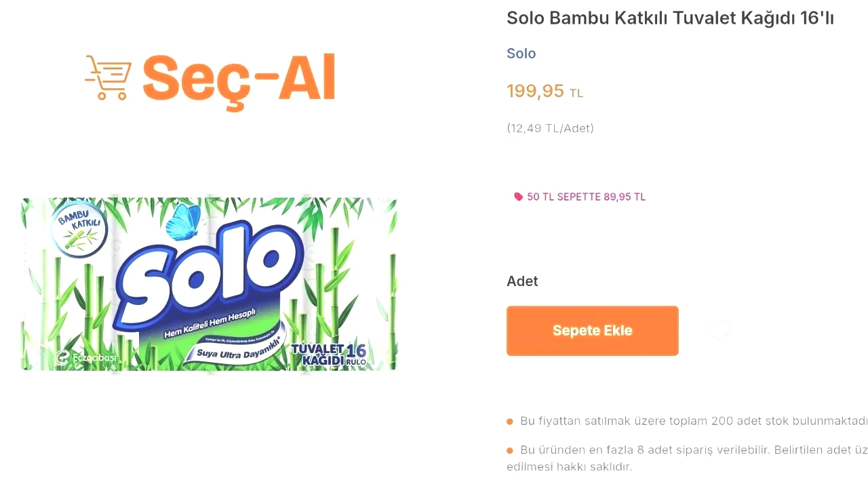The height and width of the screenshot is (488, 868).
Task: Click the Sepete Ekle button
Action: [592, 331]
